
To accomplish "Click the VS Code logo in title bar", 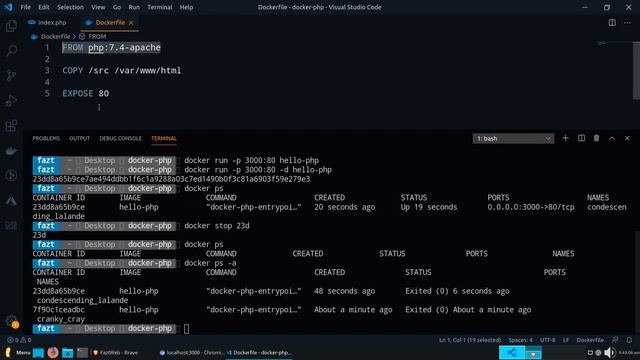I will pyautogui.click(x=8, y=7).
